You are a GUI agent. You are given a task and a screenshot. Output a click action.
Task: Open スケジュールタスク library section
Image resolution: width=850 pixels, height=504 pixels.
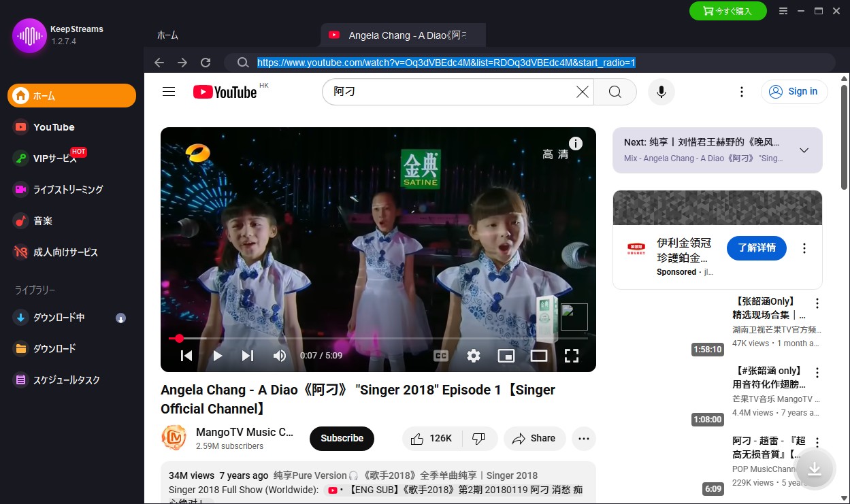[71, 380]
